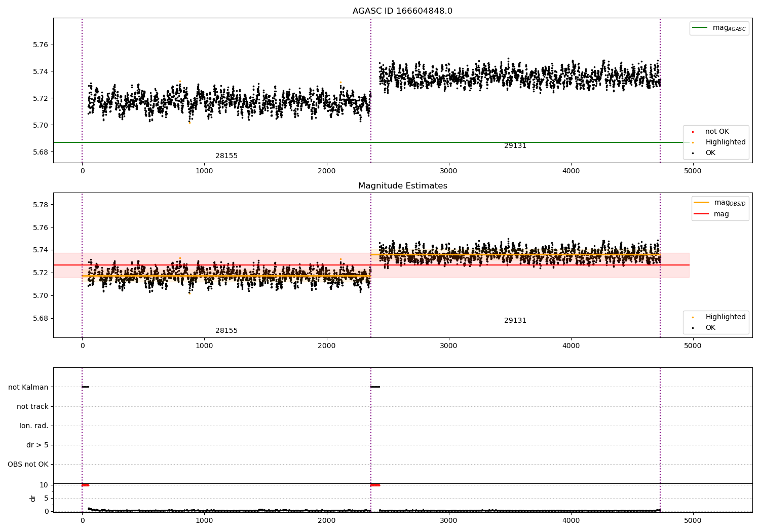This screenshot has height=532, width=760.
Task: Click the plot title "AGASC ID 166604848.0"
Action: (x=402, y=11)
